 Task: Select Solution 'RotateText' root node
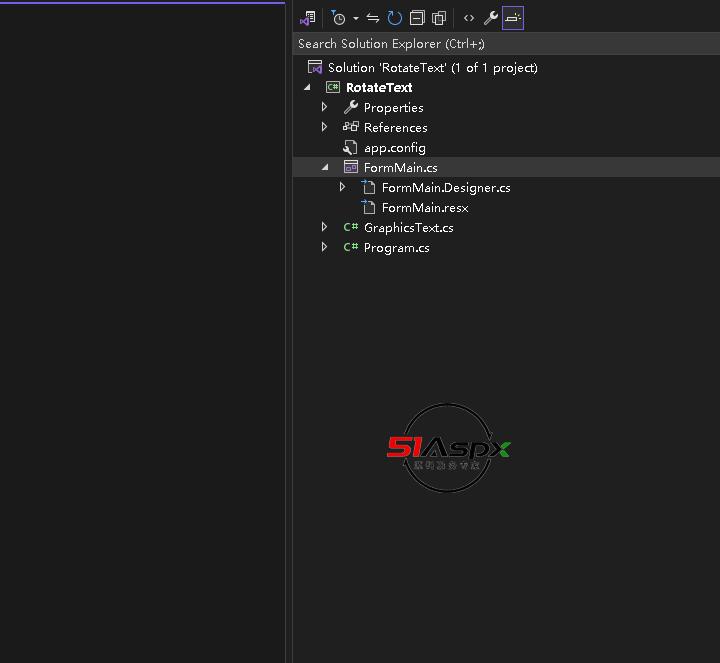(433, 68)
